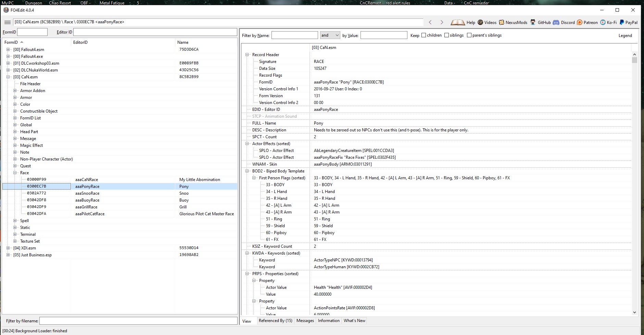Collapse BOD2 - Biped Body Template

coord(247,171)
